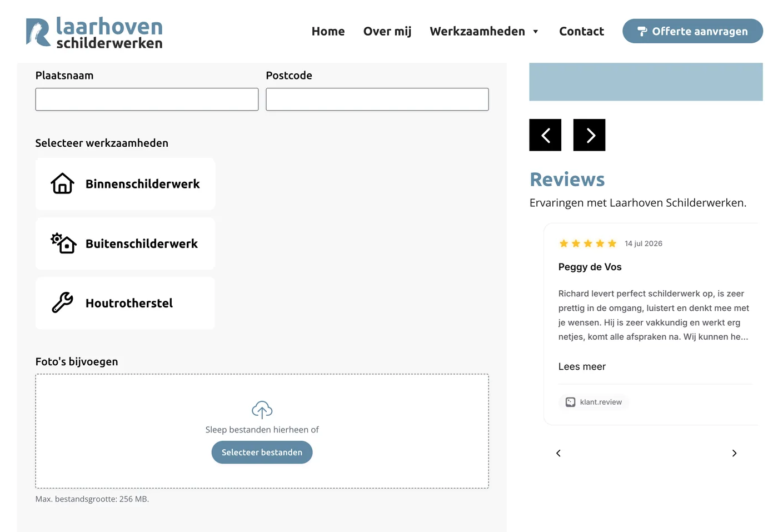Click the house-with-sun icon for Buitenschilderwerk
Viewport: 778px width, 532px height.
(x=63, y=243)
